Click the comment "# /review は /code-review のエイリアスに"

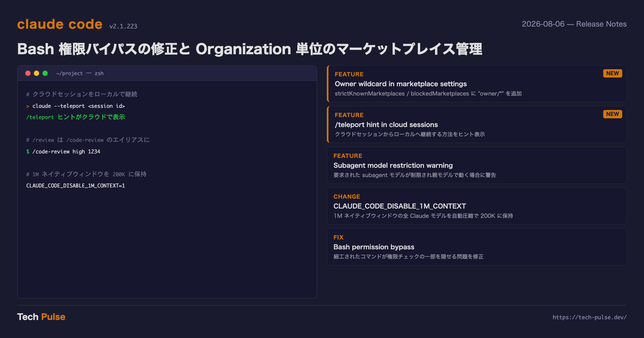(x=88, y=140)
